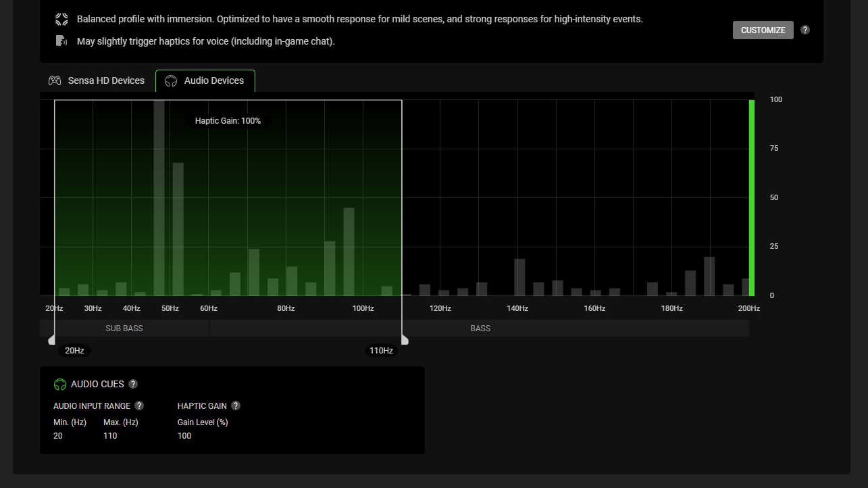This screenshot has width=868, height=488.
Task: Click the 140Hz axis label
Action: pyautogui.click(x=517, y=308)
